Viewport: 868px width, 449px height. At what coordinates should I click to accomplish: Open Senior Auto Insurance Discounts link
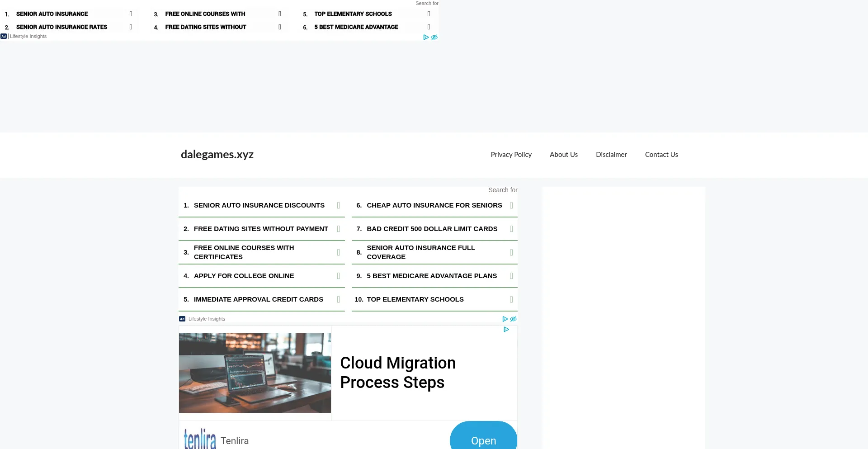[259, 206]
